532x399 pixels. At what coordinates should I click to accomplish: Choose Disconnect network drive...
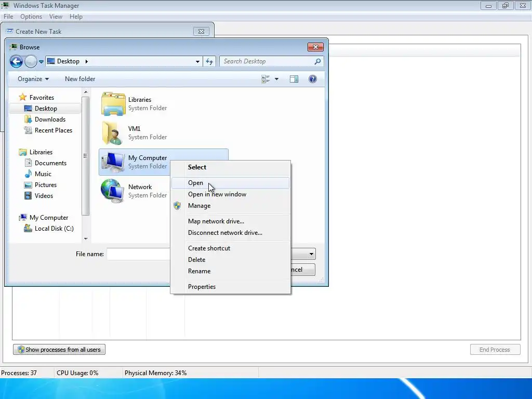(x=230, y=233)
